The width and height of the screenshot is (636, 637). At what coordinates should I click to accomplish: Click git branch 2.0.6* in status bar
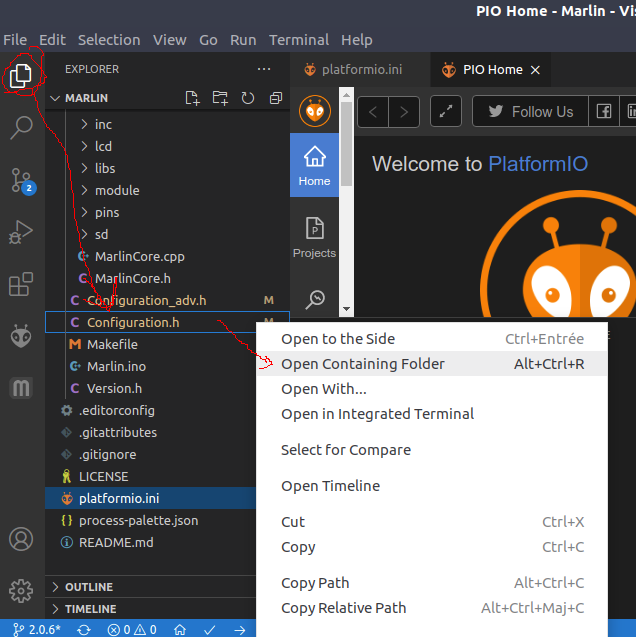click(37, 630)
